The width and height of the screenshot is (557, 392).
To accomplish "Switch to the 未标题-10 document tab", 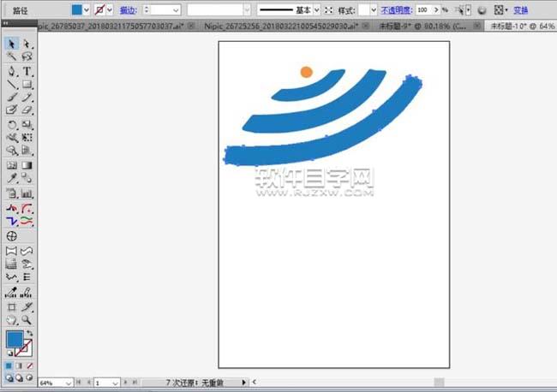I will point(522,26).
